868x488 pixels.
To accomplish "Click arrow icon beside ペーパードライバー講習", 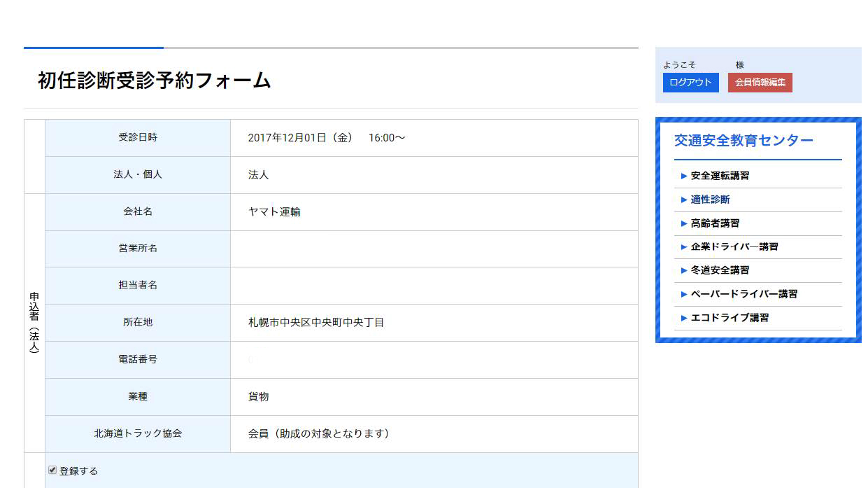I will tap(684, 295).
